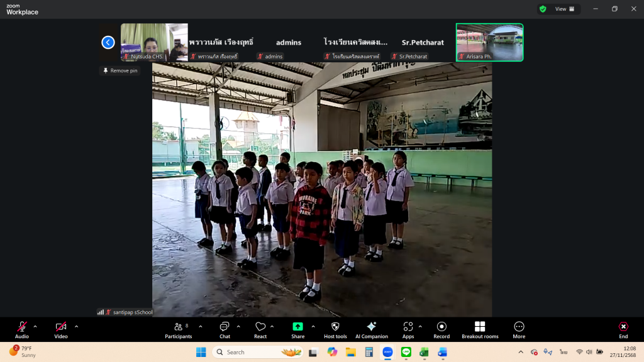The width and height of the screenshot is (644, 362).
Task: Start recording the meeting
Action: click(x=441, y=329)
